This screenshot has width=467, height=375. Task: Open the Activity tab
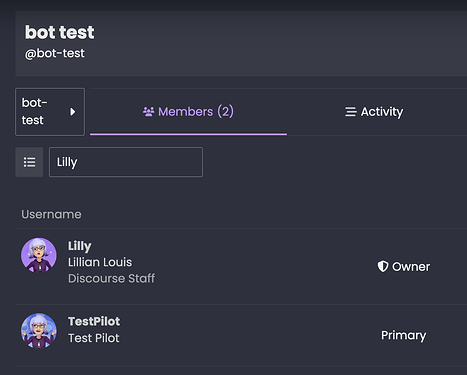[374, 112]
